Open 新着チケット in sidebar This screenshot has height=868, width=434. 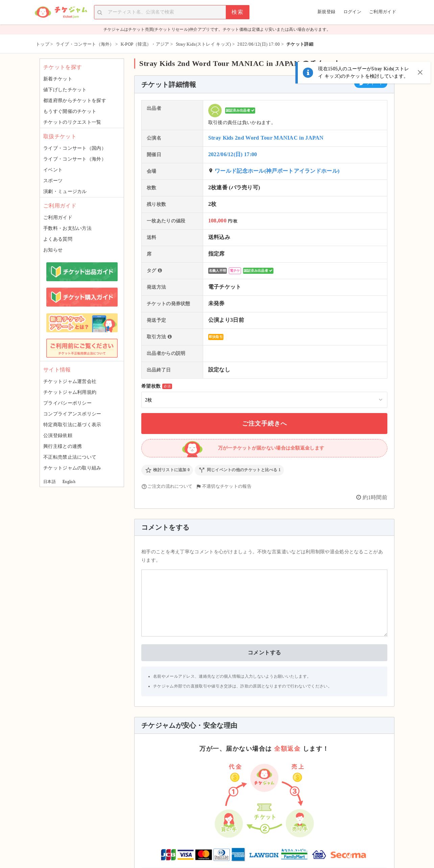pyautogui.click(x=57, y=79)
